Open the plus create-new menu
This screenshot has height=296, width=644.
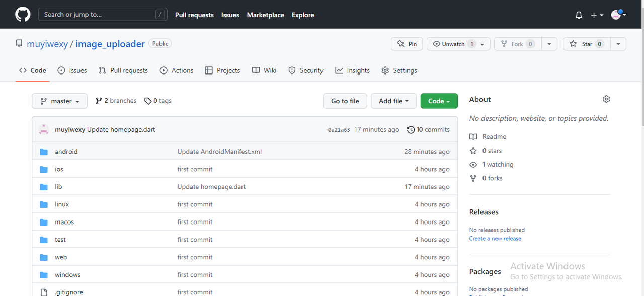[597, 15]
